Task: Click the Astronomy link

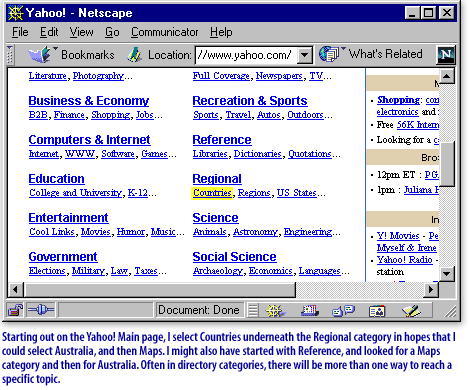Action: tap(255, 232)
